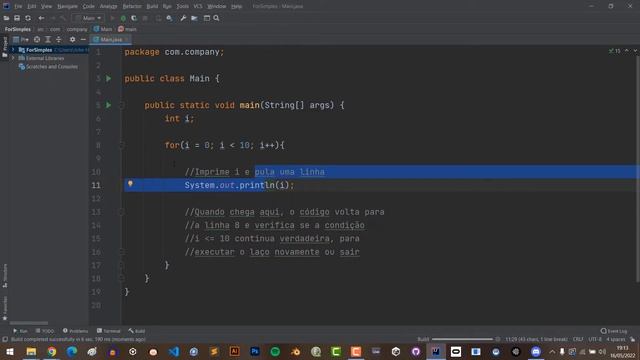
Task: Open the Build menu
Action: [x=152, y=6]
